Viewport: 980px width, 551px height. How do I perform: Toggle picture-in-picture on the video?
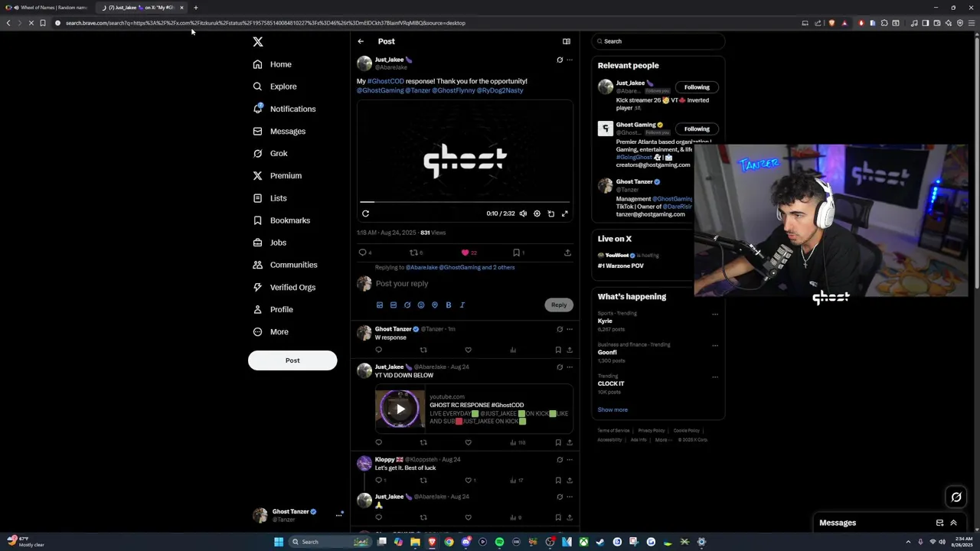coord(550,214)
